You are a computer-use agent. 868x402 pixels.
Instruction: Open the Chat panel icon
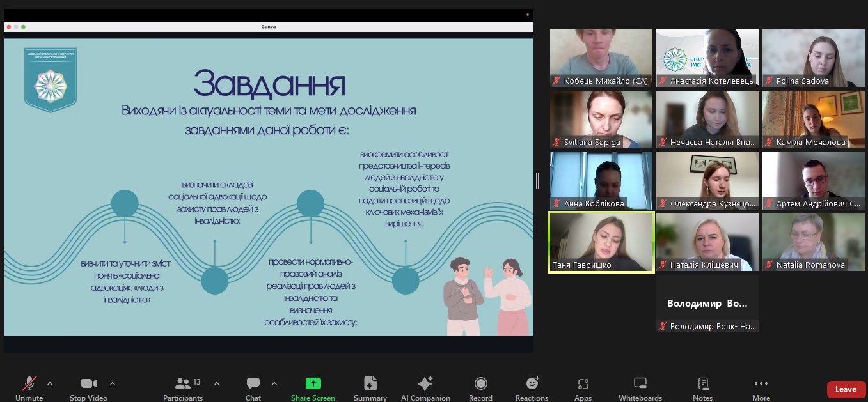[253, 383]
